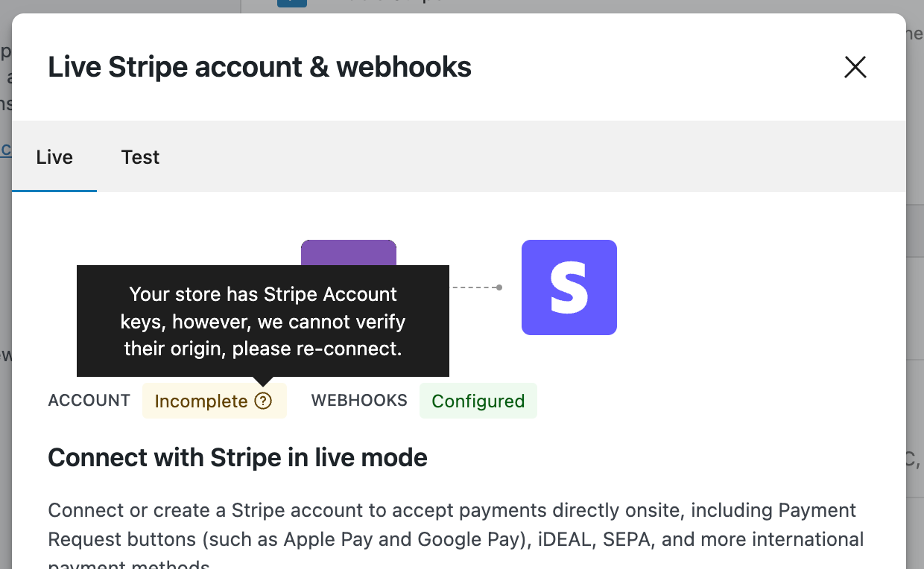The height and width of the screenshot is (569, 924).
Task: Dismiss the tooltip about Stripe Account keys
Action: point(262,321)
